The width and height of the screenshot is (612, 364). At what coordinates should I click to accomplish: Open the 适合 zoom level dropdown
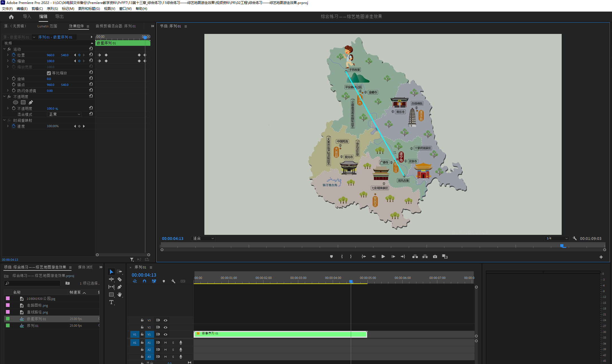[x=203, y=239]
